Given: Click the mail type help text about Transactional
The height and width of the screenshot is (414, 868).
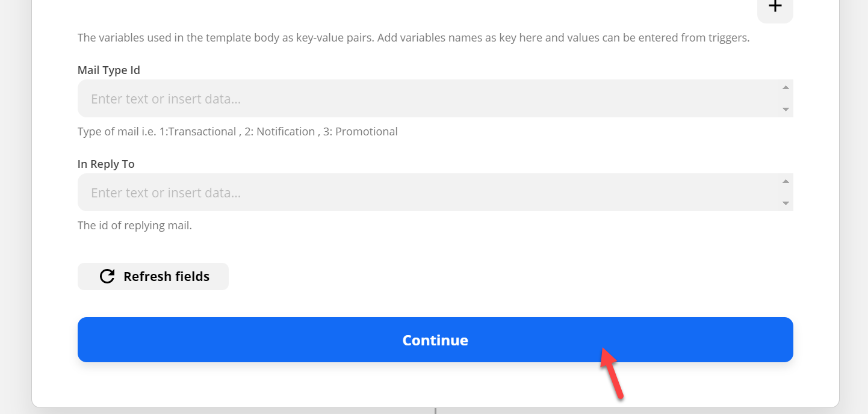Looking at the screenshot, I should coord(238,131).
